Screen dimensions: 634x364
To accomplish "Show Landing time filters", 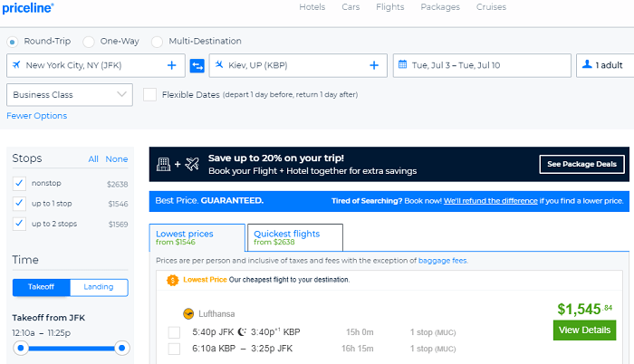I will pyautogui.click(x=99, y=287).
